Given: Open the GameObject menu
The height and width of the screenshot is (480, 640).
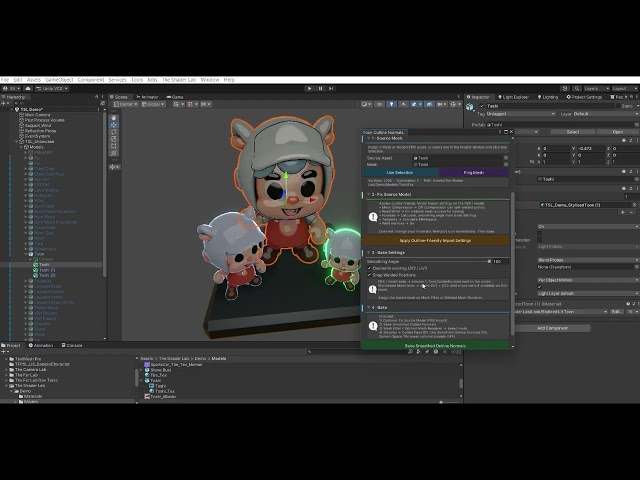Looking at the screenshot, I should pos(59,80).
